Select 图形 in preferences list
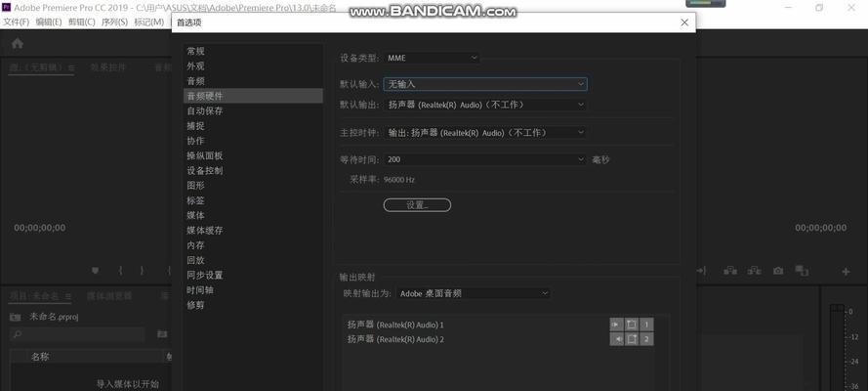 click(x=253, y=186)
